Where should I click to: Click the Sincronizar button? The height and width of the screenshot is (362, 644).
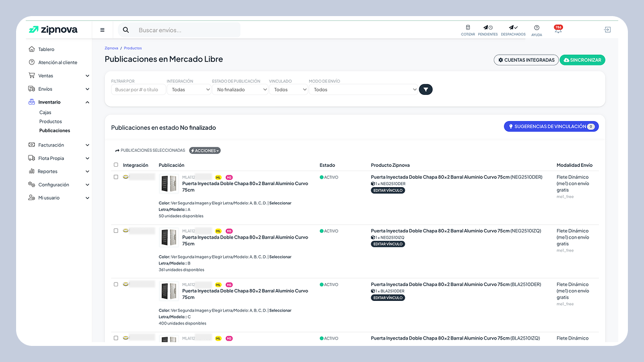582,60
